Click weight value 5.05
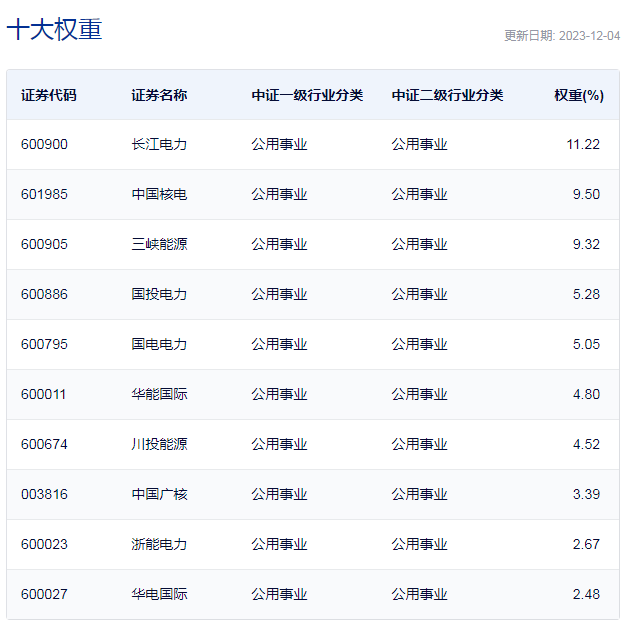627x628 pixels. click(587, 344)
